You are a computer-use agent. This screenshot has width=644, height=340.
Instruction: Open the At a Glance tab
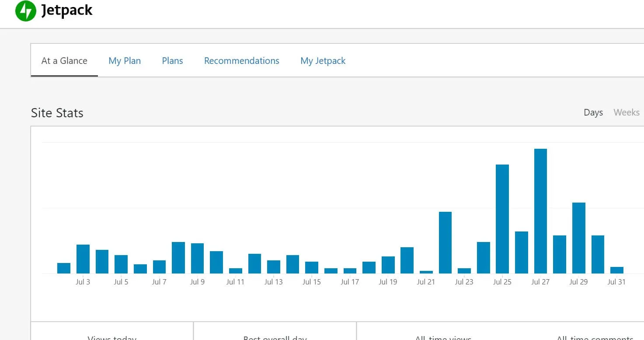64,60
